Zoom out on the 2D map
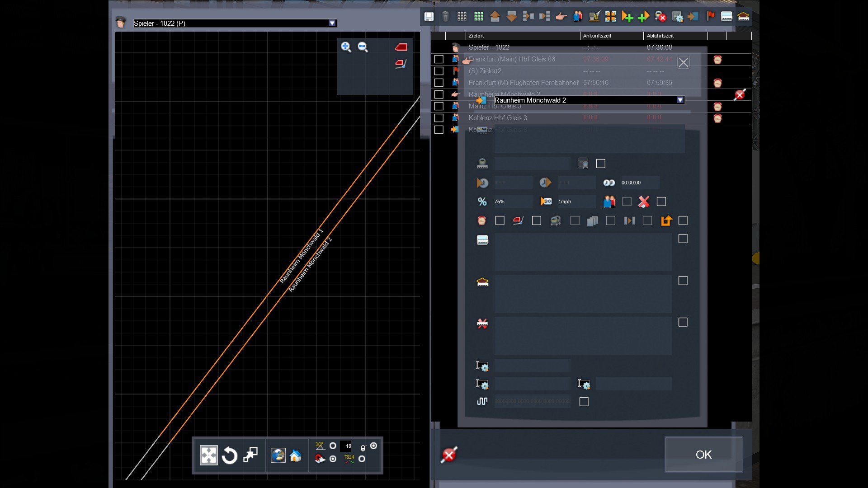This screenshot has height=488, width=868. tap(363, 47)
